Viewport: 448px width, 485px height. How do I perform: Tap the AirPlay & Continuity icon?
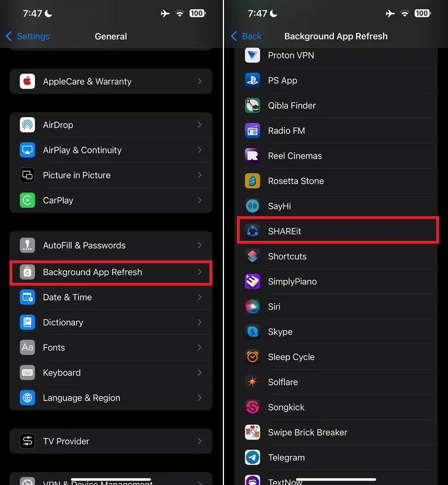(27, 150)
